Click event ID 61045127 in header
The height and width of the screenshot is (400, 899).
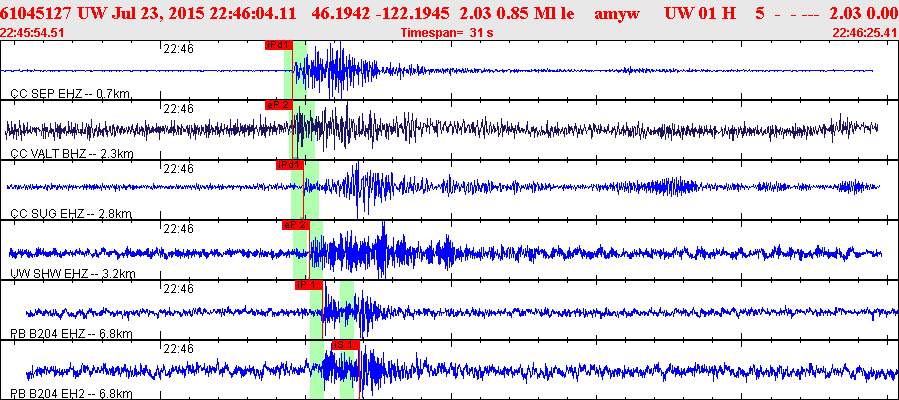[36, 14]
